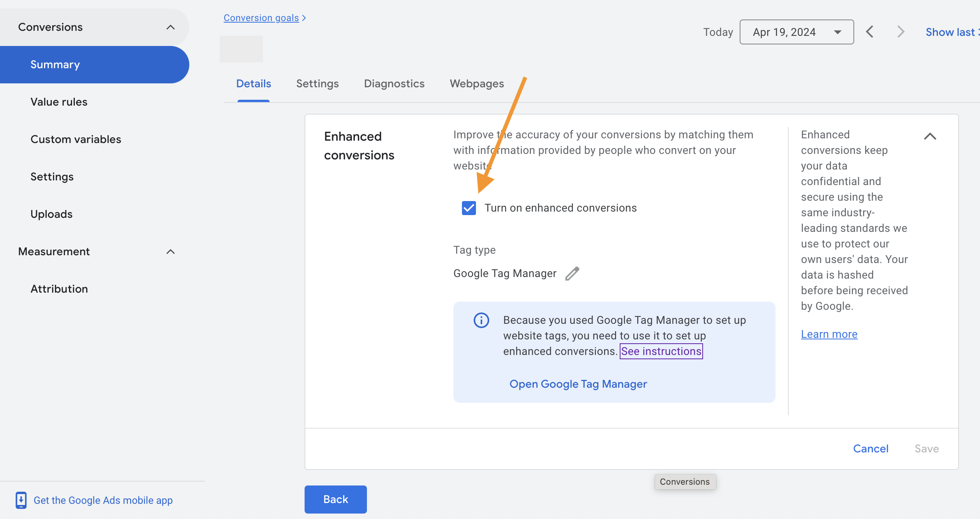Viewport: 980px width, 519px height.
Task: Collapse the Enhanced conversions panel
Action: (930, 136)
